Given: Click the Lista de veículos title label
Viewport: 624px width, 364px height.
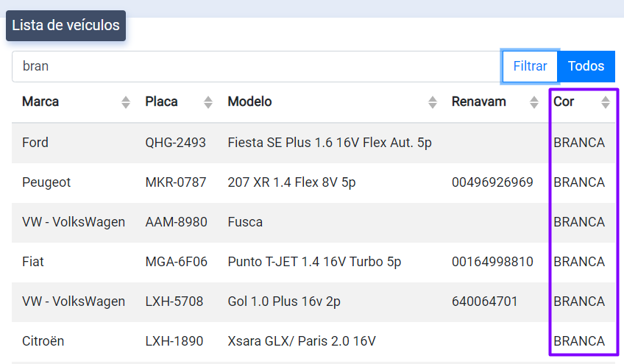Looking at the screenshot, I should pos(66,26).
